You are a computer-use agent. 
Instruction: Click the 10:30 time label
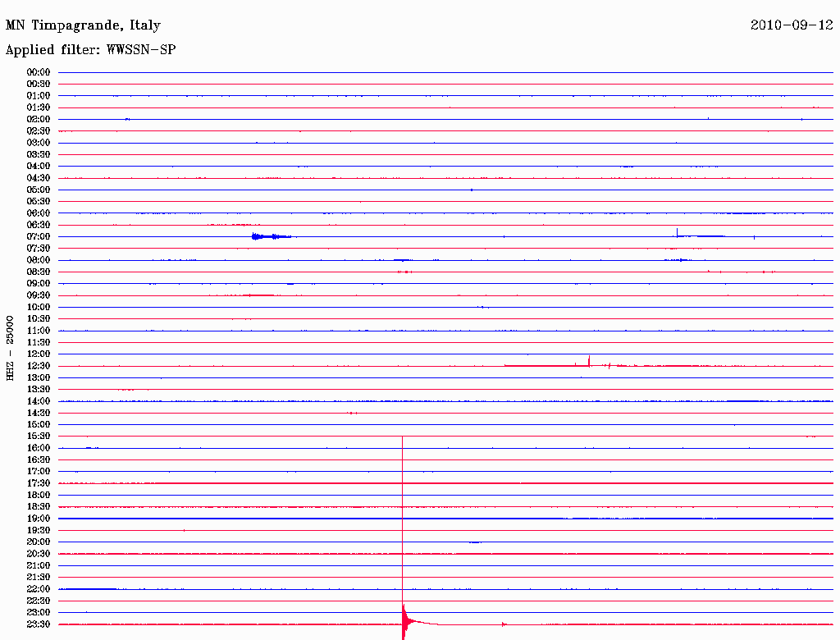(x=39, y=319)
